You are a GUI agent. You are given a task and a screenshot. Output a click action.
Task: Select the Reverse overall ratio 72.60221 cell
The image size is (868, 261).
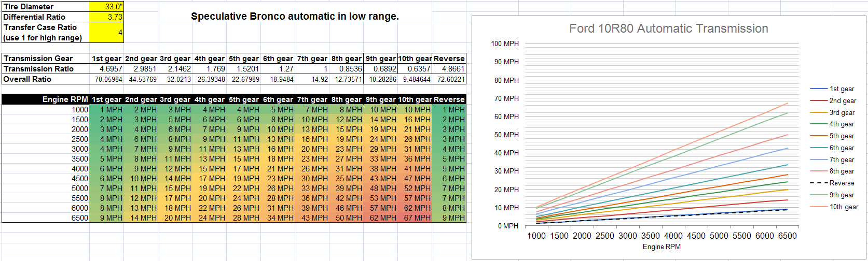pos(449,79)
